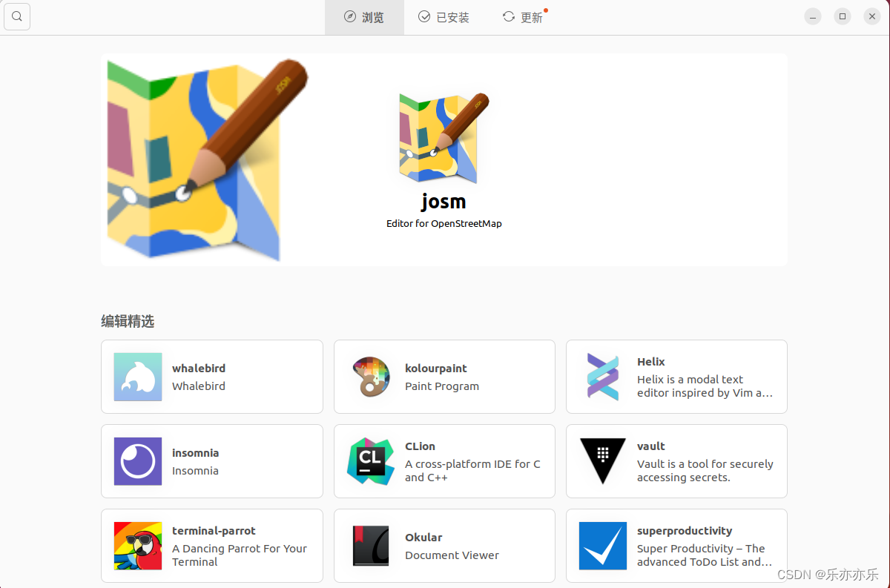890x588 pixels.
Task: Click the Whalebird description text
Action: (199, 386)
